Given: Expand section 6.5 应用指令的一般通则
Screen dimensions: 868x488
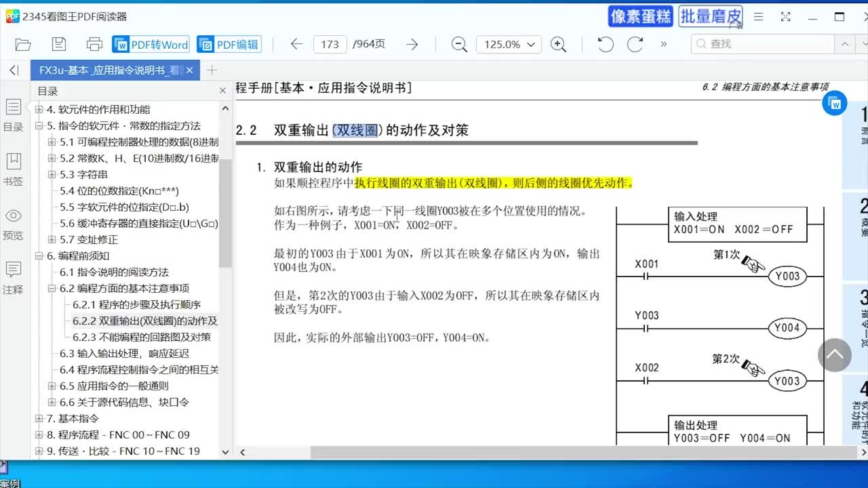Looking at the screenshot, I should (x=52, y=386).
